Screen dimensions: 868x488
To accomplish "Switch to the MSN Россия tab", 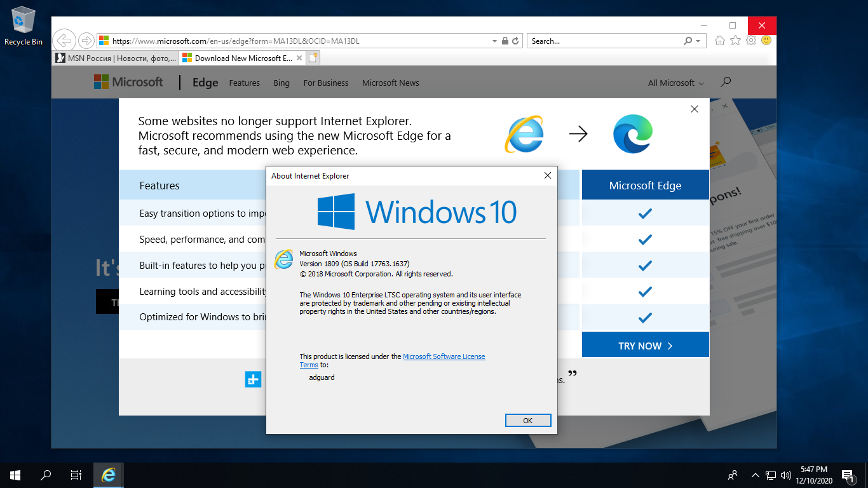I will click(x=116, y=58).
